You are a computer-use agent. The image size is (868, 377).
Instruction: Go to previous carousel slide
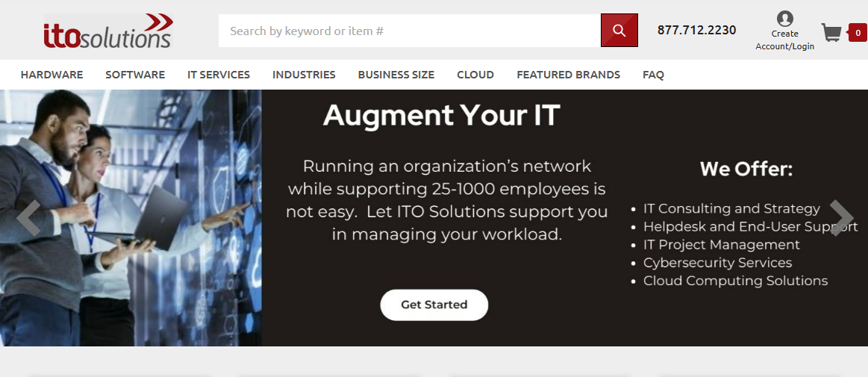pyautogui.click(x=28, y=217)
